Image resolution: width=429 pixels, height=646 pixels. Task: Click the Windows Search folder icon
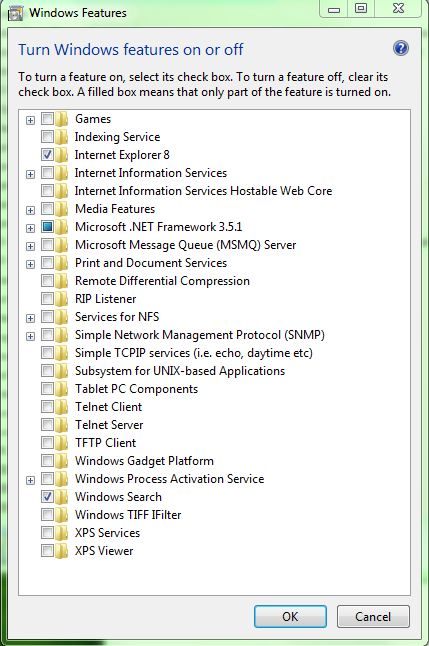click(x=61, y=497)
